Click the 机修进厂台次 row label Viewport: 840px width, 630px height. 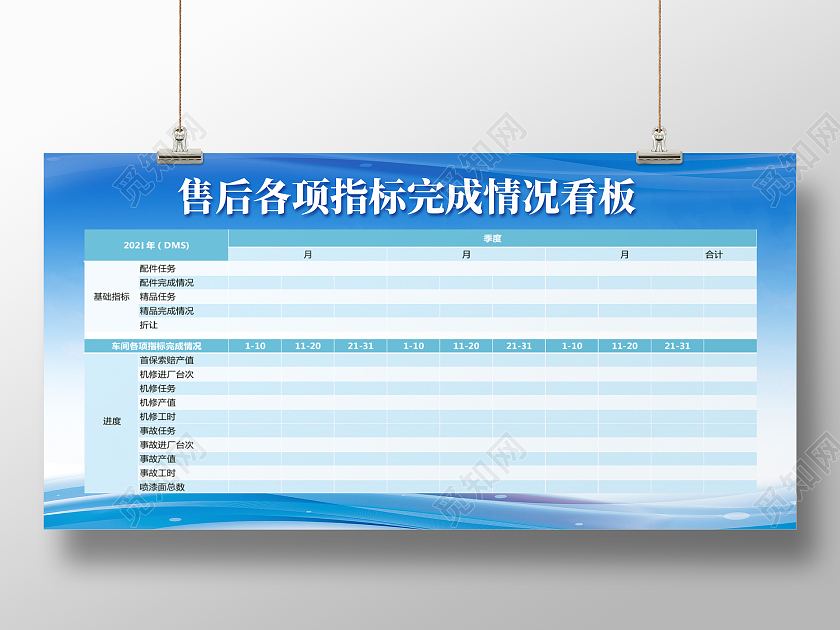coord(166,374)
